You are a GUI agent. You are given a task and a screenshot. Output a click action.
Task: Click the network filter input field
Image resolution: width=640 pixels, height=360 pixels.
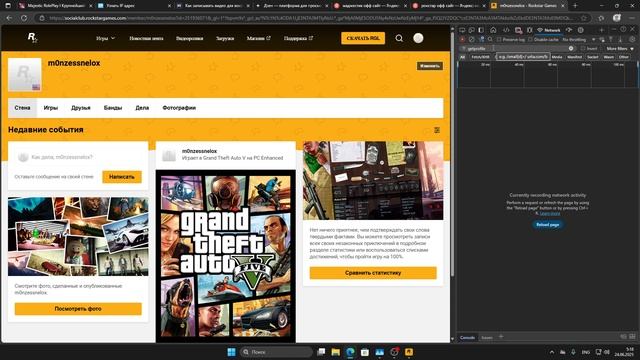click(x=517, y=49)
